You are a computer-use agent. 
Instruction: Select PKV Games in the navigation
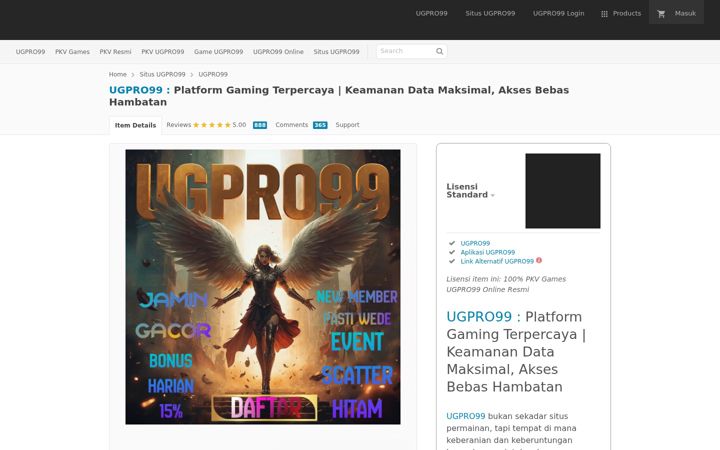(72, 52)
